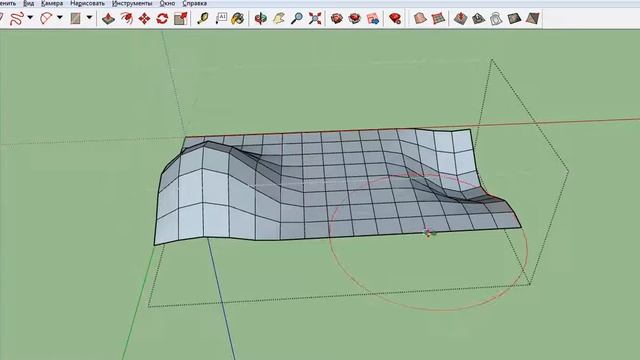The width and height of the screenshot is (640, 360).
Task: Open the Камера menu
Action: (52, 3)
